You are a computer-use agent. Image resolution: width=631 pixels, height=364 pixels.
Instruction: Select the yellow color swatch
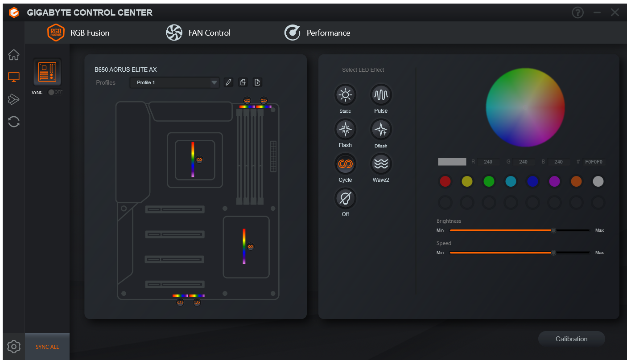(x=467, y=181)
